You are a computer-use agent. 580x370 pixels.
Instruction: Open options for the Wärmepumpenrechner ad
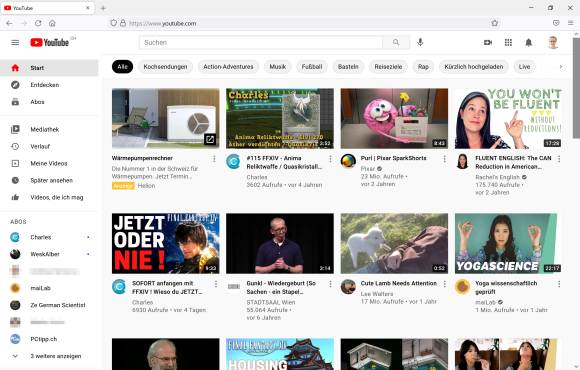pyautogui.click(x=214, y=159)
